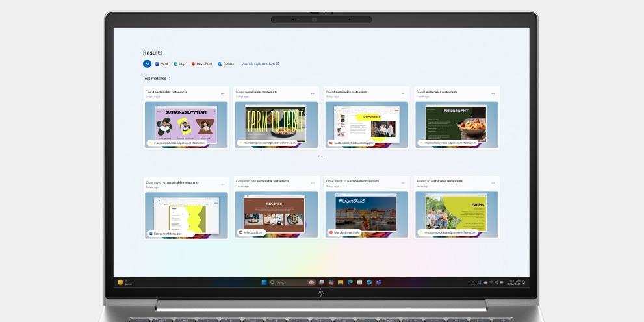Click the site label on Farms card
Image resolution: width=644 pixels, height=322 pixels.
(x=448, y=232)
